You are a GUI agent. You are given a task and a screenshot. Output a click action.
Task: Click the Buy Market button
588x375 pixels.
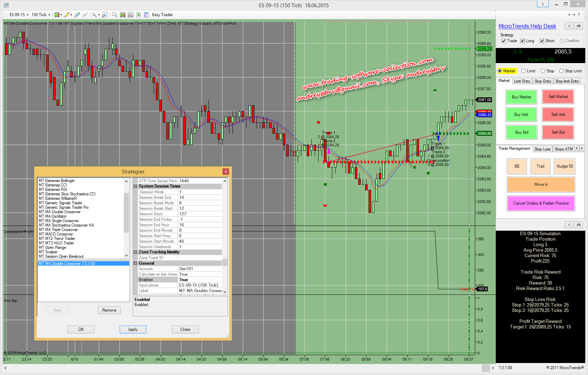pos(521,97)
